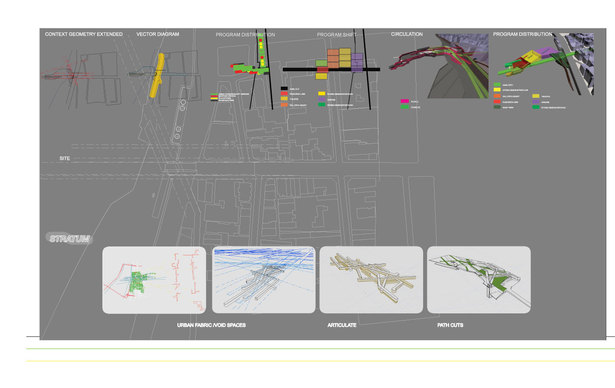
Task: Click the CONTEXT GEOMETRY EXTENDED heading
Action: coord(84,34)
